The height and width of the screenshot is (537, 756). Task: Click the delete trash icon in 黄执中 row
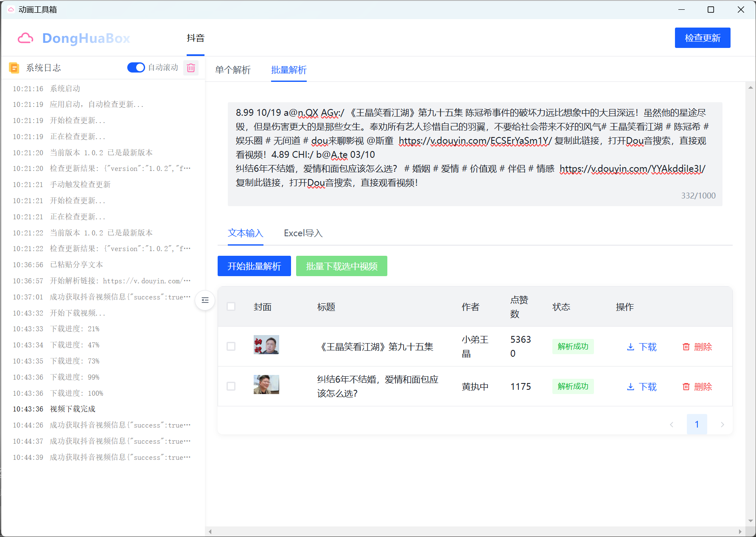[686, 386]
